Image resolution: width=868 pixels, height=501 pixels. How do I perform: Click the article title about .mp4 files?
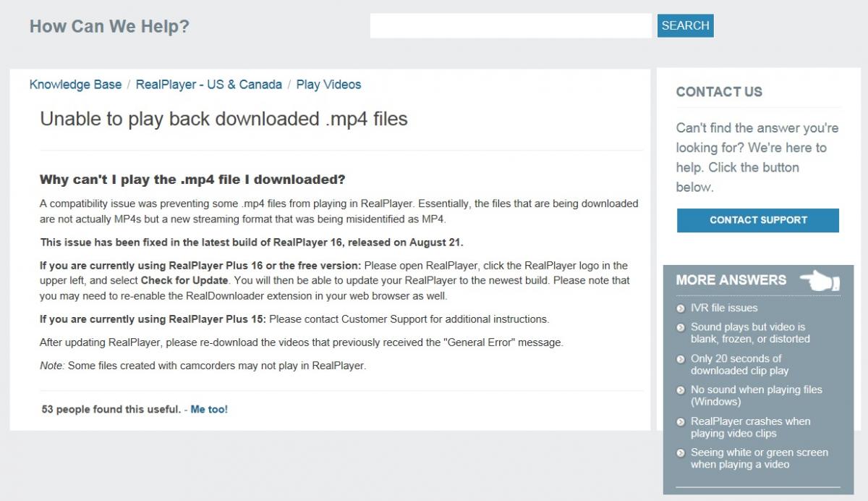224,119
